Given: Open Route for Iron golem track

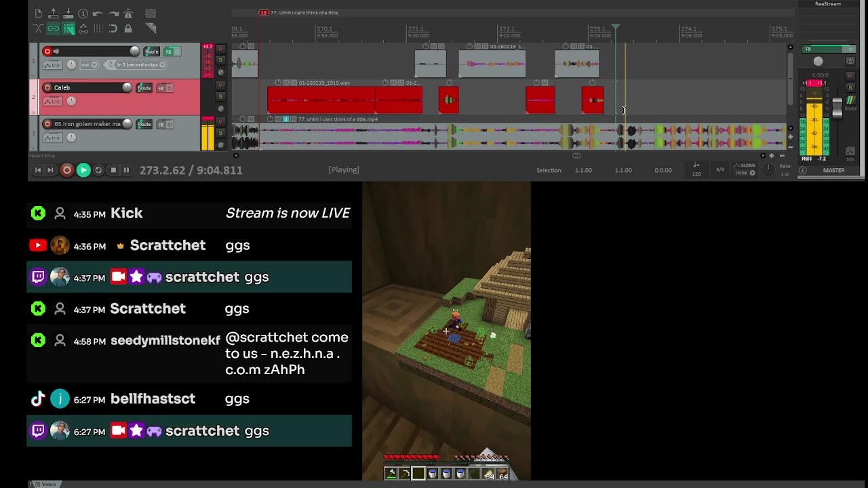Looking at the screenshot, I should click(x=144, y=124).
